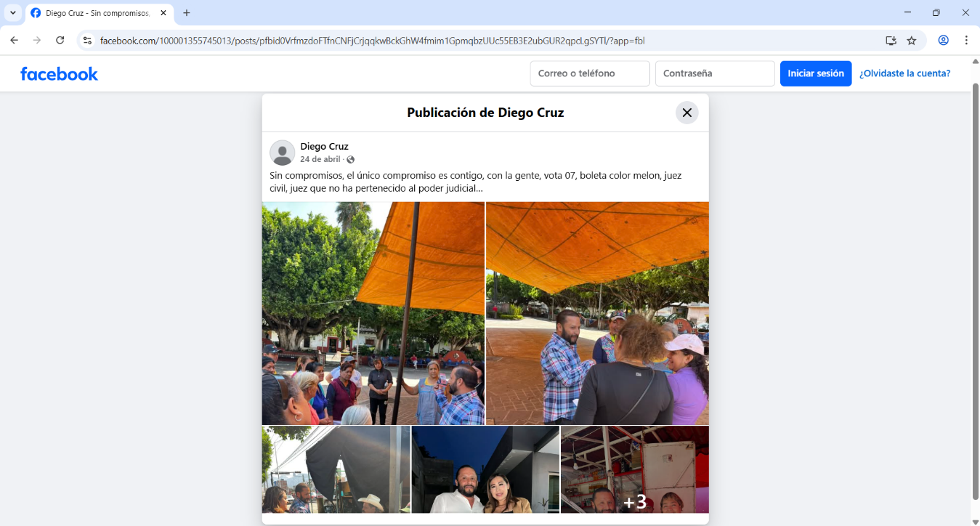980x526 pixels.
Task: Click the install app icon in address bar
Action: click(x=891, y=41)
